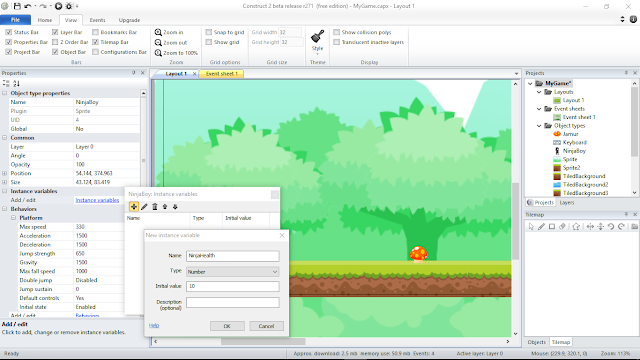
Task: Open the File menu
Action: click(x=15, y=20)
